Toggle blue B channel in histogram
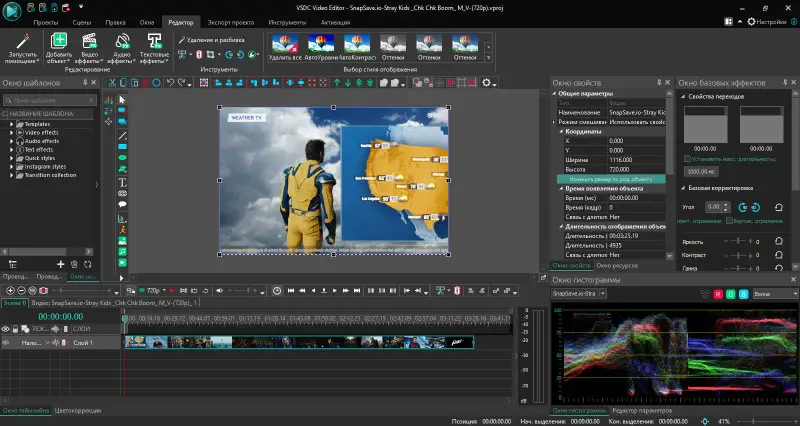This screenshot has width=800, height=426. click(743, 294)
